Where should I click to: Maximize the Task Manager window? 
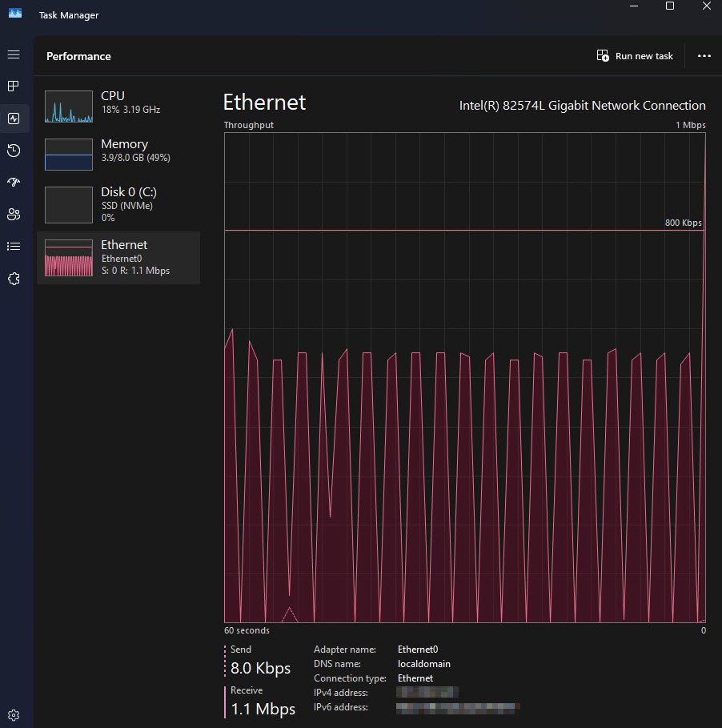pos(670,6)
